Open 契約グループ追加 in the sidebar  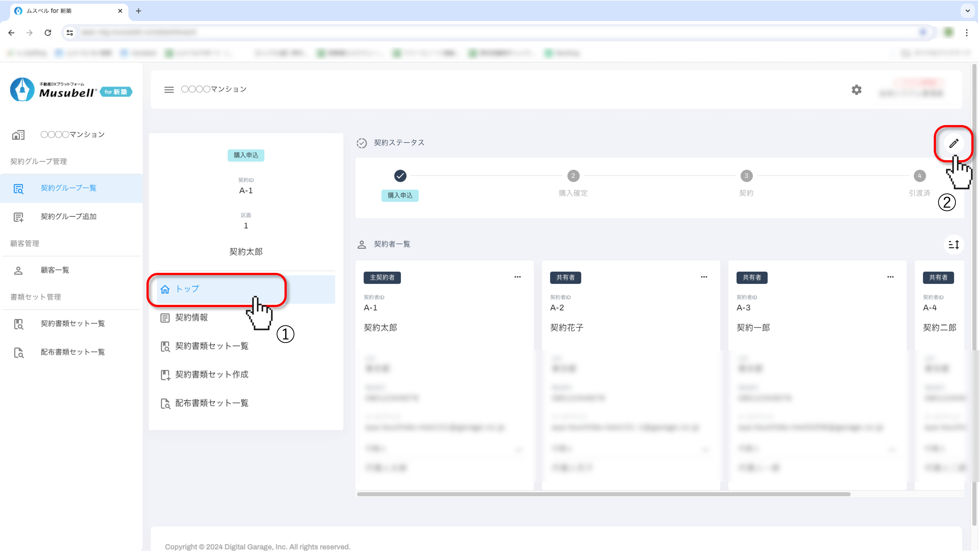[68, 216]
